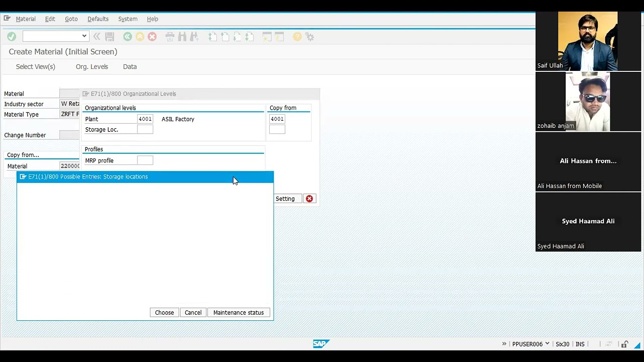Click the Maintenance status button
This screenshot has width=644, height=362.
coord(238,312)
